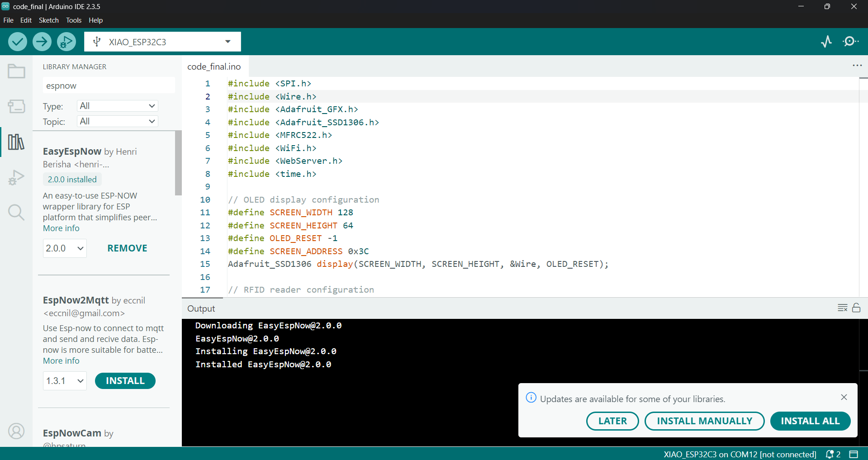
Task: Open the Tools menu
Action: tap(74, 20)
